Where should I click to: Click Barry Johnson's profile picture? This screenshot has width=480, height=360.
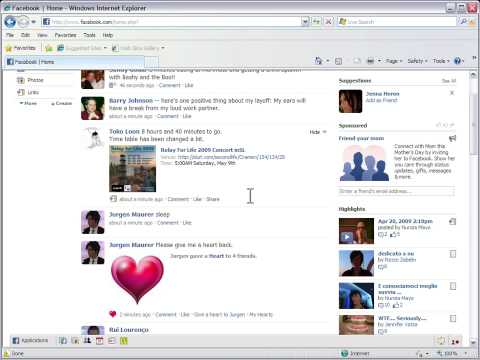pyautogui.click(x=93, y=108)
